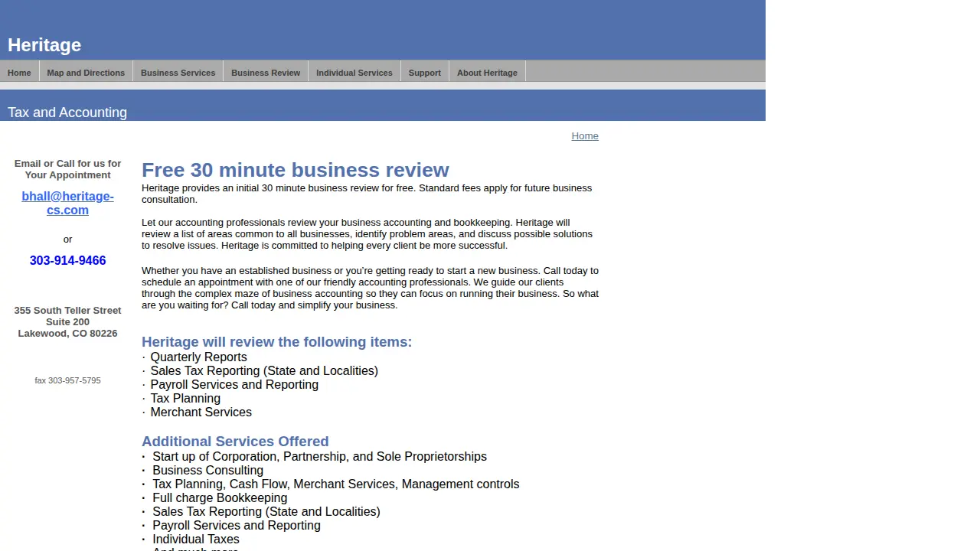Click the 'Additional Services Offered' heading
The width and height of the screenshot is (980, 551).
click(x=235, y=442)
